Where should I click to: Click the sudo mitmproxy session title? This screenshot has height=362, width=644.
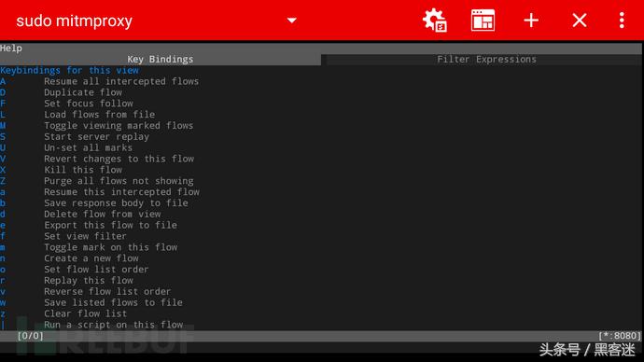75,21
